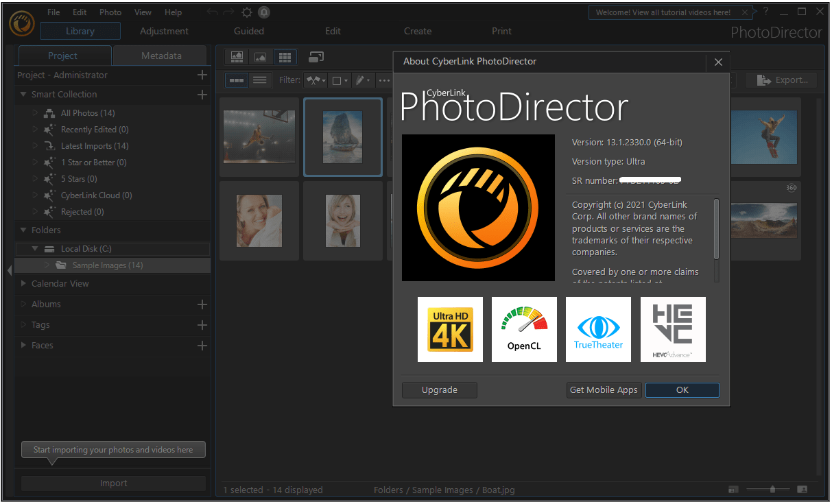832x504 pixels.
Task: Open the Photo menu
Action: coord(110,12)
